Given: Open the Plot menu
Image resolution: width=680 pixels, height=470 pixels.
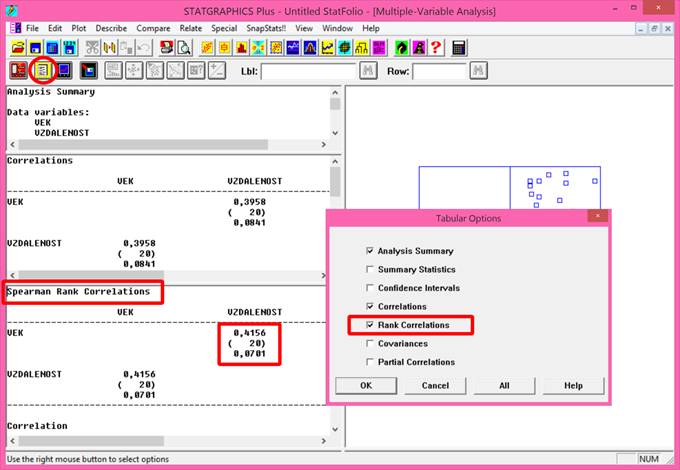Looking at the screenshot, I should 78,28.
